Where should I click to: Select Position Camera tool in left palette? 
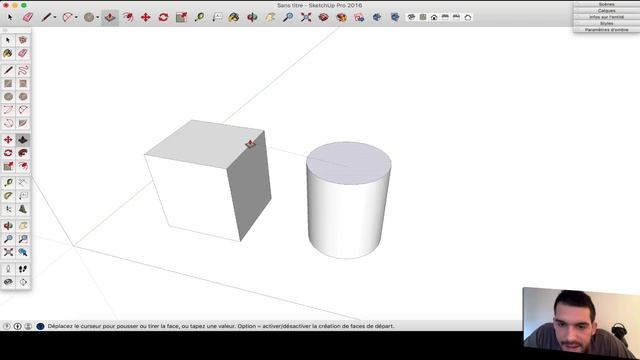(x=8, y=269)
